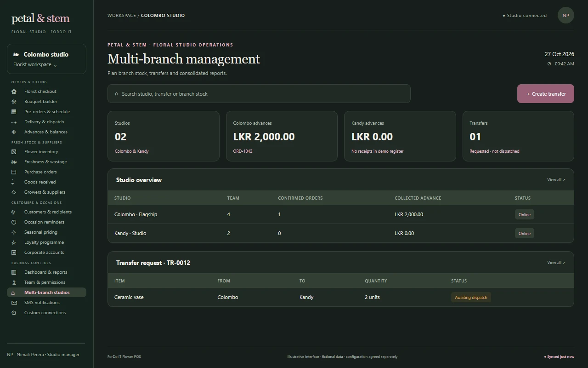This screenshot has height=368, width=588.
Task: Click the Transfers 01 summary card
Action: click(518, 136)
